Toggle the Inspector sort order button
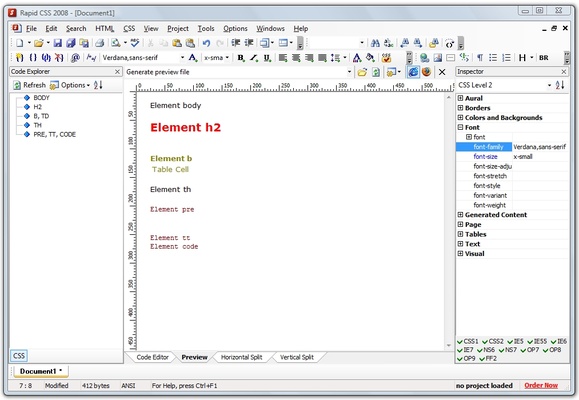 point(560,85)
